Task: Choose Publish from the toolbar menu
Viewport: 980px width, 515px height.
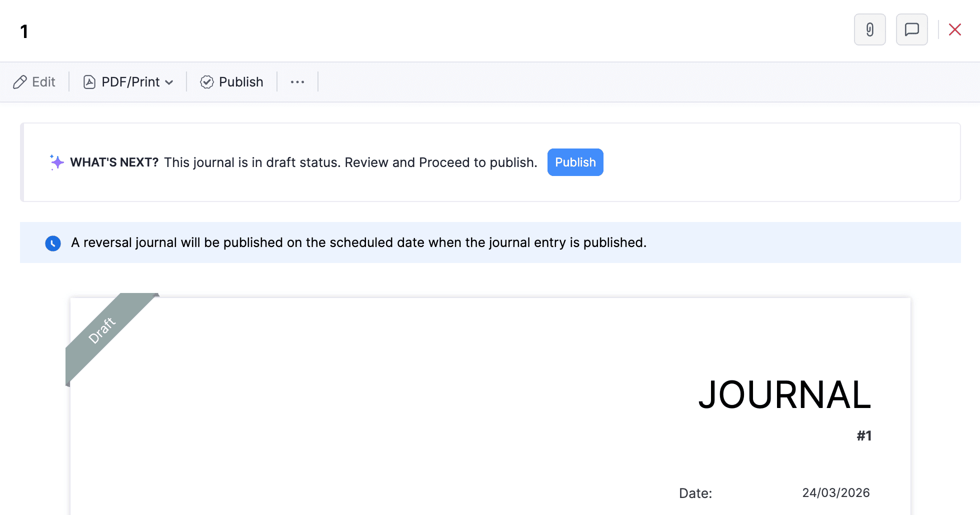Action: point(241,81)
